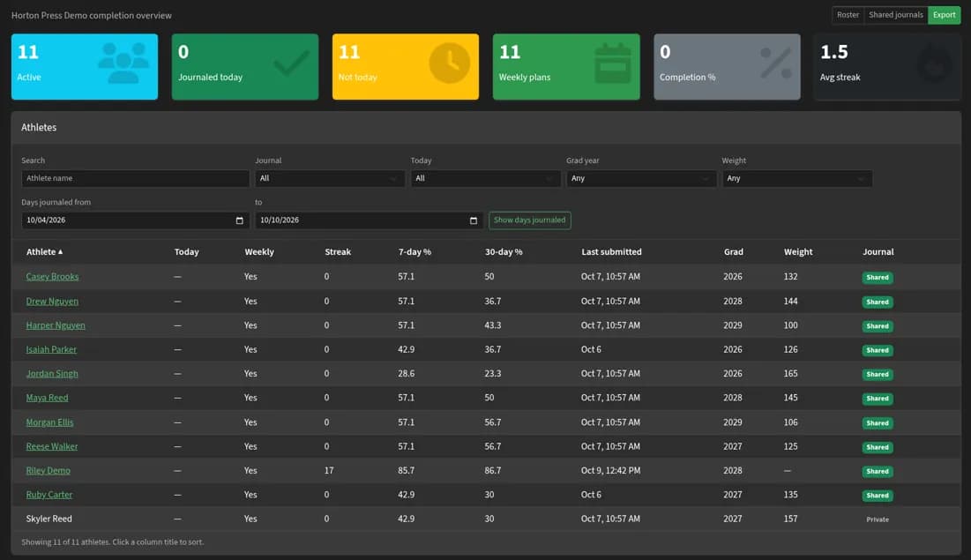Sort by the Grad column header
This screenshot has height=560, width=971.
(x=733, y=252)
